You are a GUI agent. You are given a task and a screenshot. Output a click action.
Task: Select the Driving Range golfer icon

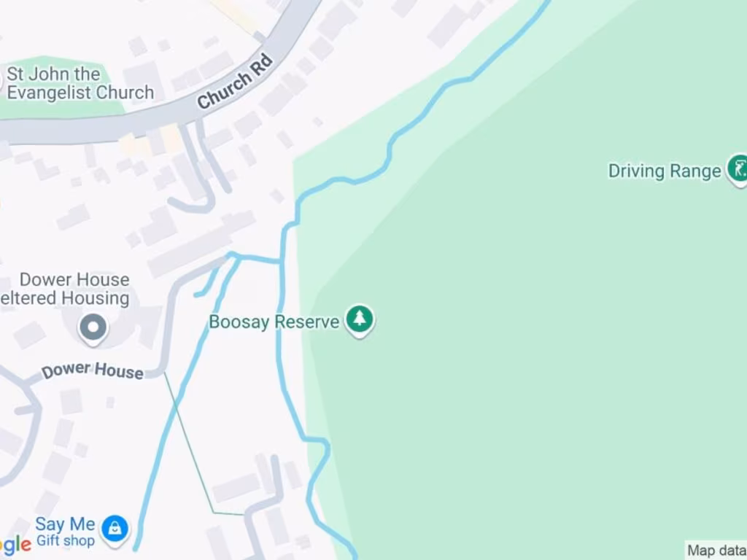pos(738,169)
